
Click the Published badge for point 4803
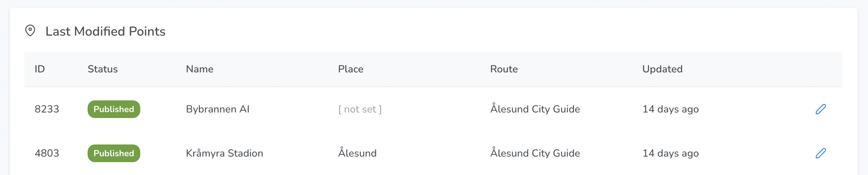click(114, 153)
